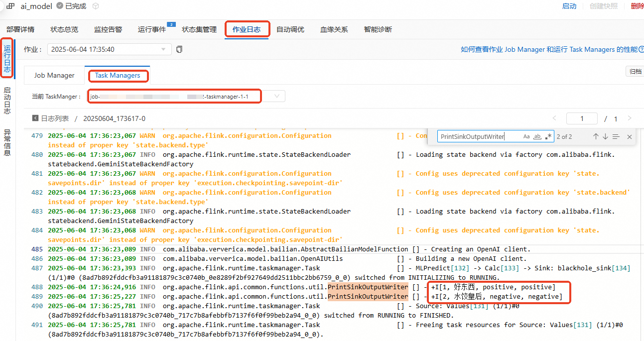
Task: Click the 'Creating an OpenAI client.' log message
Action: click(x=481, y=249)
